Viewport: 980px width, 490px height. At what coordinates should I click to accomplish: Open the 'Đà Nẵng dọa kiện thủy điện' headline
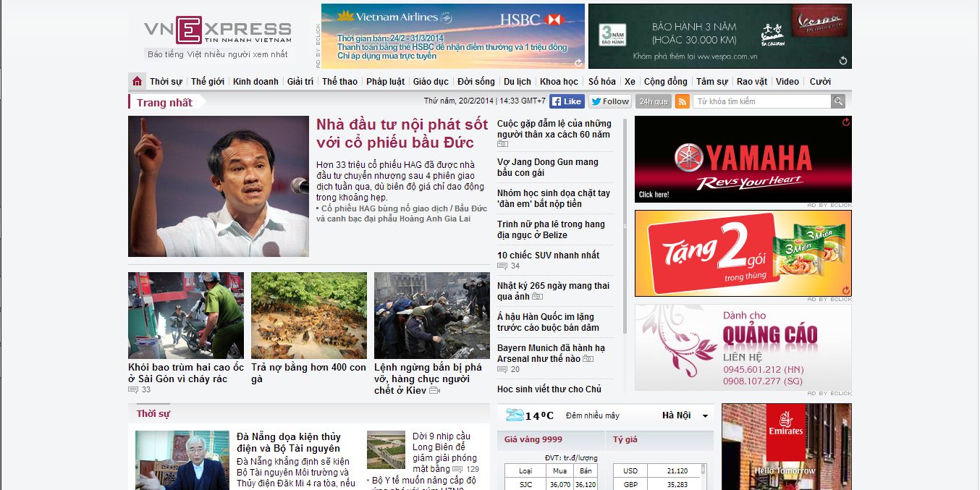pyautogui.click(x=289, y=442)
